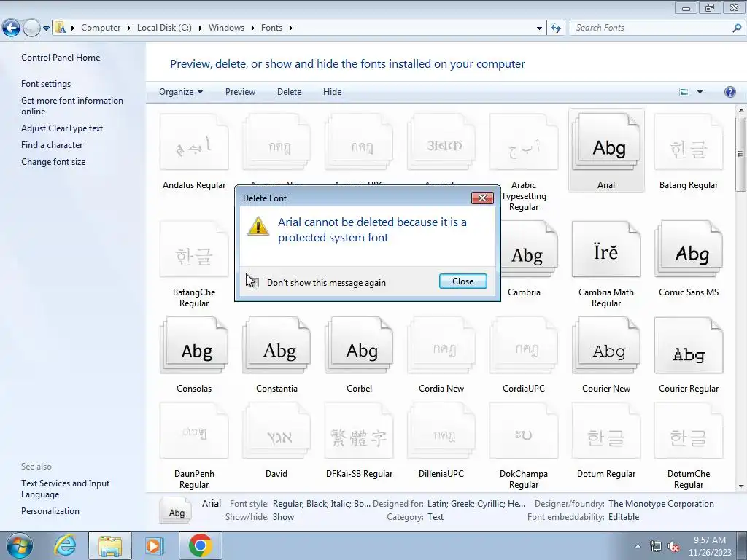
Task: Open the recent pages dropdown arrow
Action: click(x=46, y=28)
